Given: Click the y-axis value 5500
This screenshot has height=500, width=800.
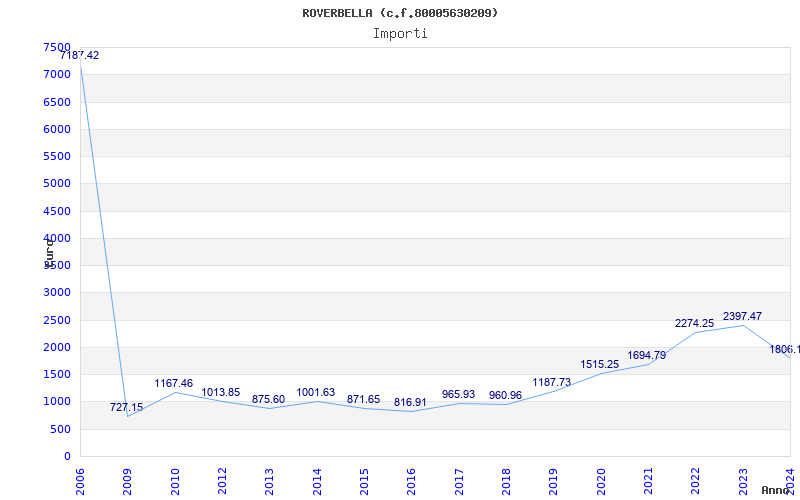Looking at the screenshot, I should [57, 156].
